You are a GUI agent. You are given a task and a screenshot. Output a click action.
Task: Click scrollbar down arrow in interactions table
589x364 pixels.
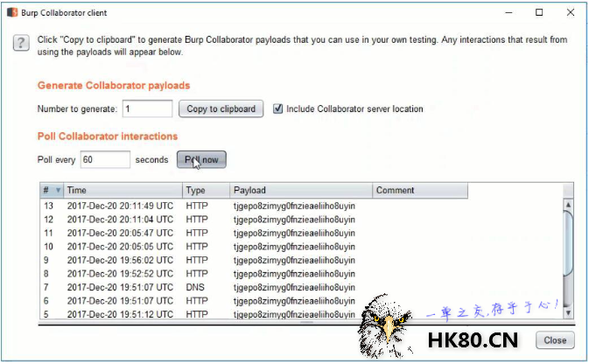point(568,312)
